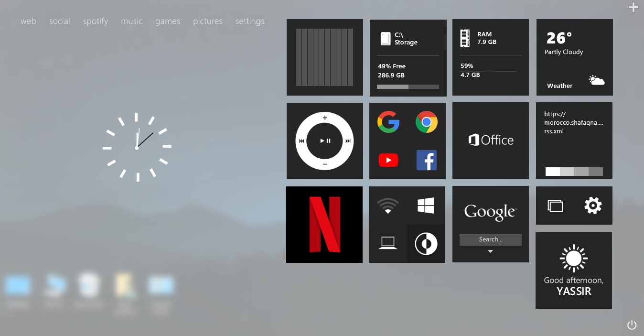Open the Netflix tile
Viewport: 644px width, 336px height.
(324, 225)
